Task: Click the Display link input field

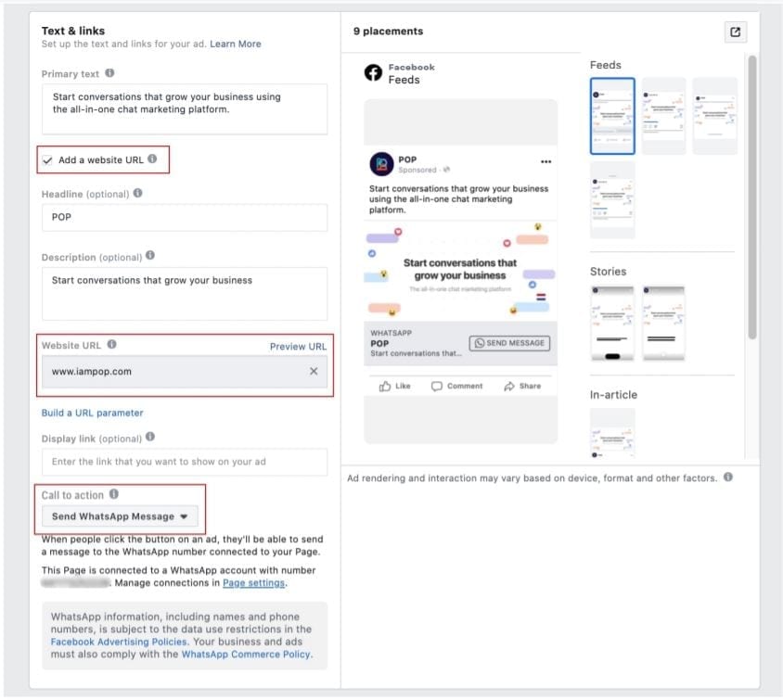Action: [185, 462]
